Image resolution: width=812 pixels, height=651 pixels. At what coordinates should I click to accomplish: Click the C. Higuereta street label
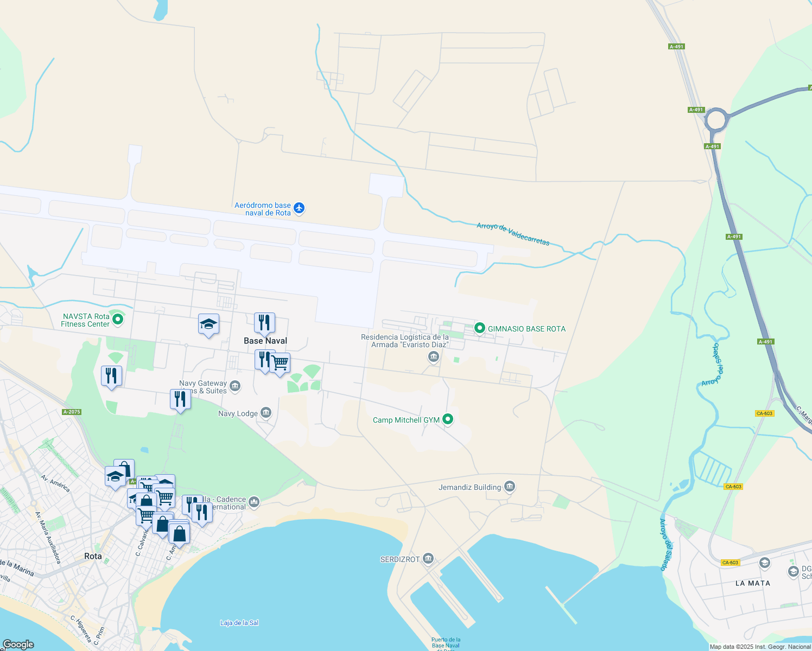click(x=81, y=629)
